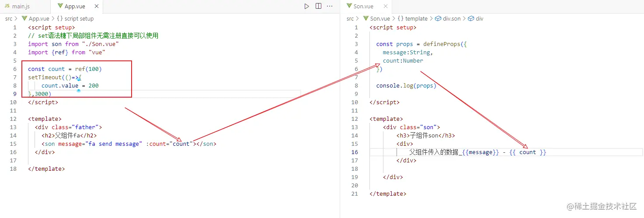Open src breadcrumb in App.vue pane
The height and width of the screenshot is (218, 644).
(x=9, y=18)
